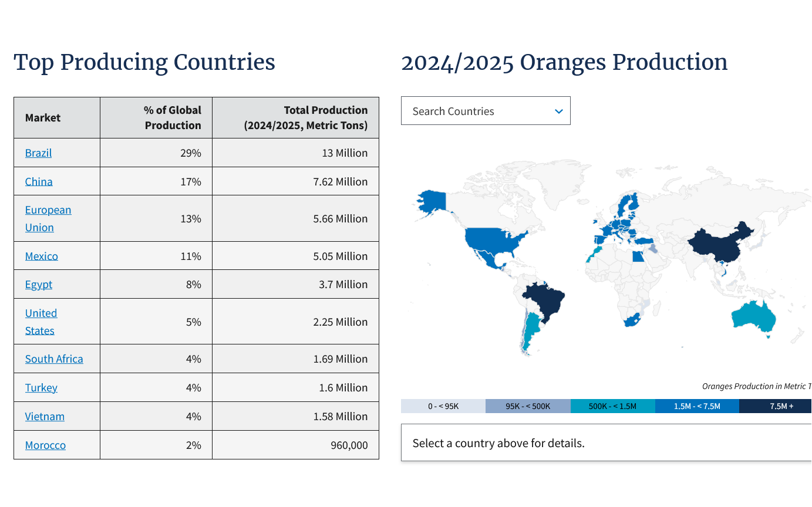812x507 pixels.
Task: Click the blue chevron in Search Countries
Action: point(558,111)
